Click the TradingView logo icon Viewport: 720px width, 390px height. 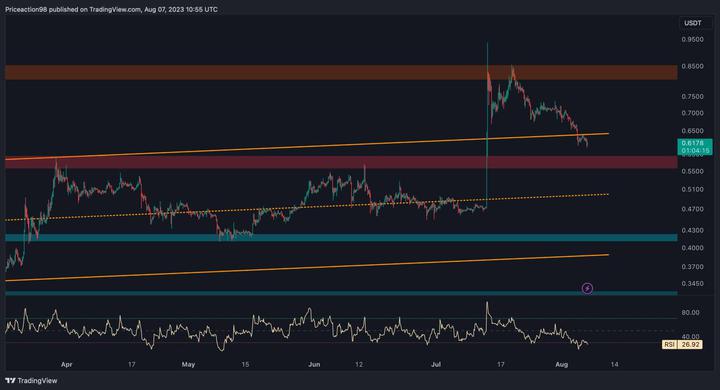point(10,380)
